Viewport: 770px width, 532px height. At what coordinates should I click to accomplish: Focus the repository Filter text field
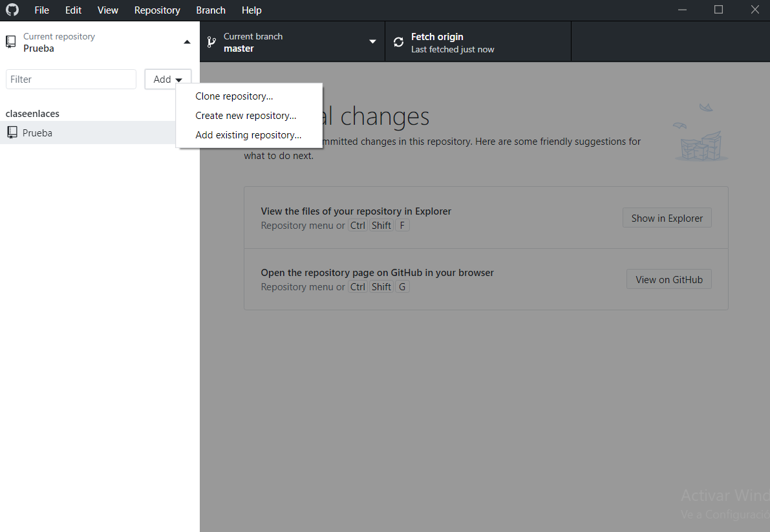(x=71, y=80)
